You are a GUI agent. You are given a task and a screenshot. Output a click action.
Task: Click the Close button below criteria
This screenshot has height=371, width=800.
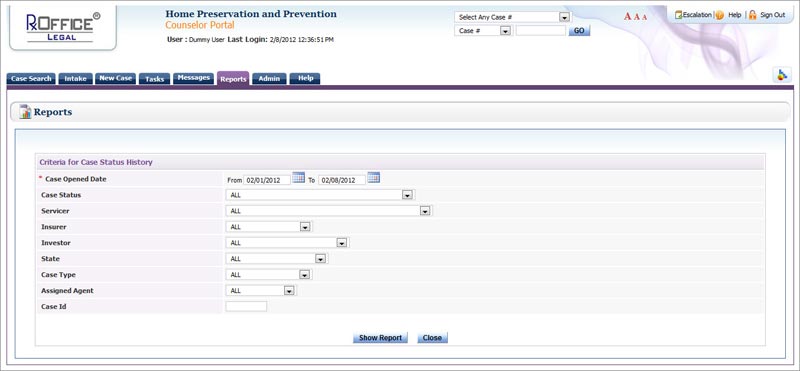coord(432,338)
